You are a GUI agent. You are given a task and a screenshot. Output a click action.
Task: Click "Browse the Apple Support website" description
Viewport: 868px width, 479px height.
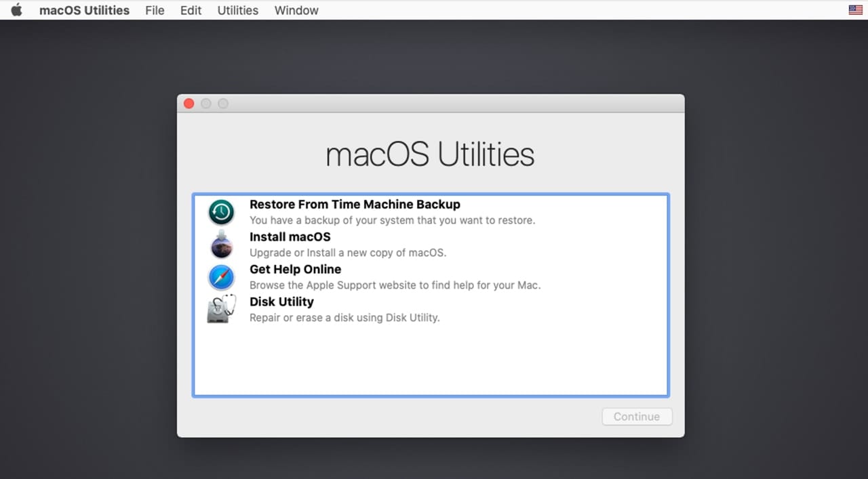(x=395, y=285)
